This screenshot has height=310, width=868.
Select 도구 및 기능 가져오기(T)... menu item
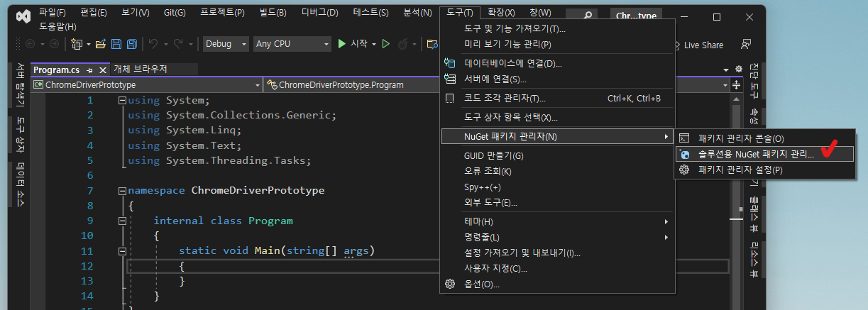557,28
